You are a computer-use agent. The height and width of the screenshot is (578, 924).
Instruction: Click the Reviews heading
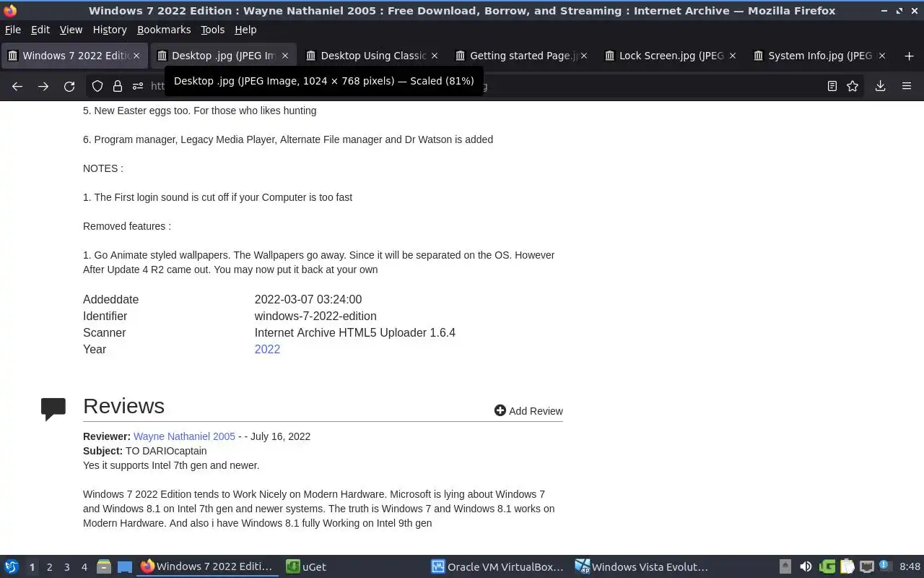point(123,406)
